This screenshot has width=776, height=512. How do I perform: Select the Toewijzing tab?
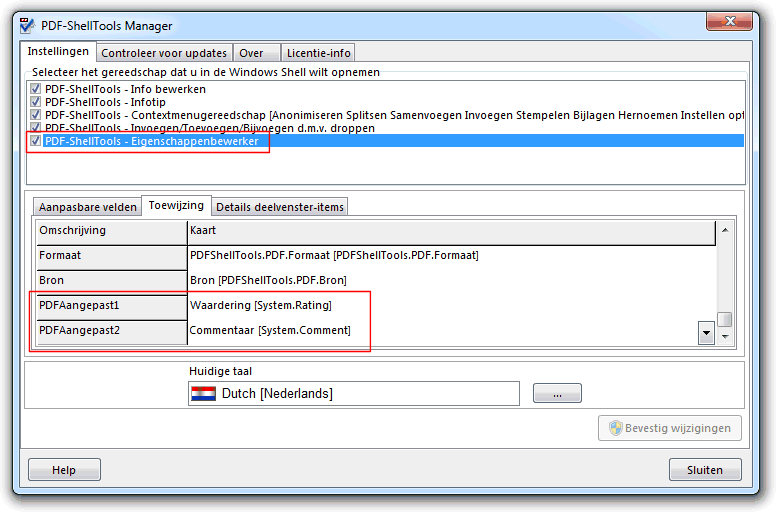coord(176,205)
